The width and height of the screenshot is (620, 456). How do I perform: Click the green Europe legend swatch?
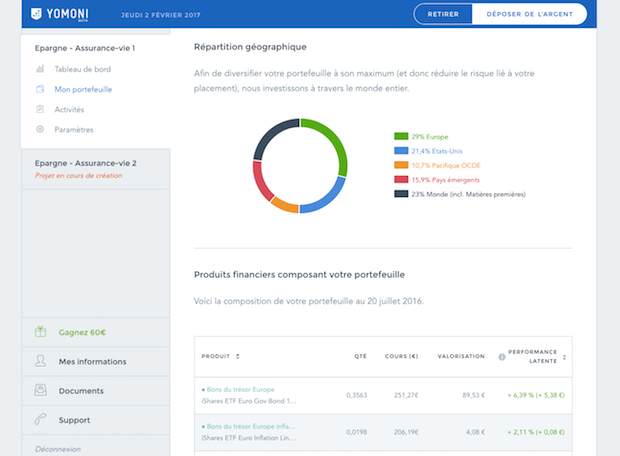tap(401, 136)
